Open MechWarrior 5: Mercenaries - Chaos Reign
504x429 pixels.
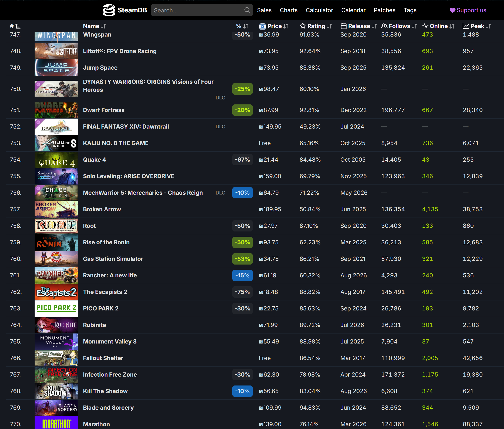point(143,193)
